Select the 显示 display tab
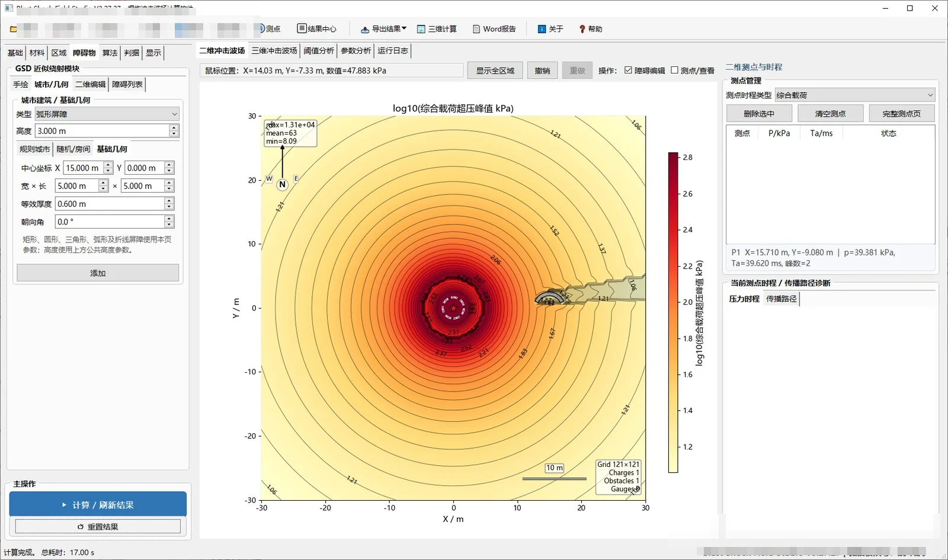 (x=153, y=53)
